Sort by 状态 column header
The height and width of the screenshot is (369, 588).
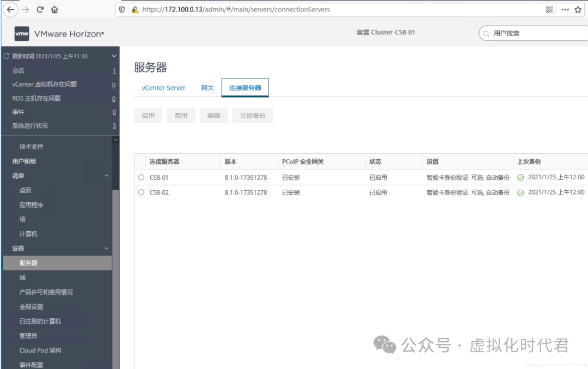[x=375, y=162]
